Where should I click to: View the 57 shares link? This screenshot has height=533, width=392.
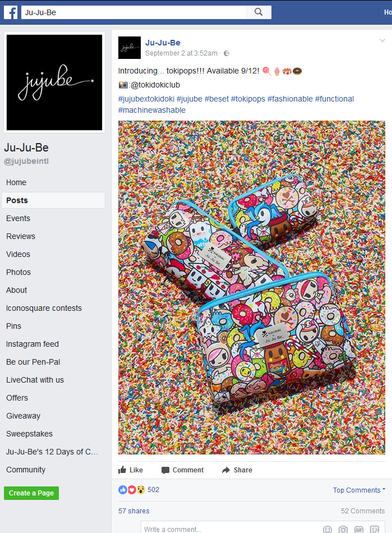pyautogui.click(x=134, y=511)
